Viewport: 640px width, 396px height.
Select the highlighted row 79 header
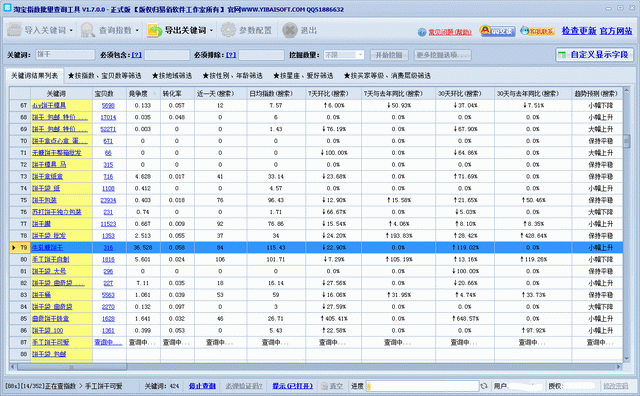(x=20, y=247)
